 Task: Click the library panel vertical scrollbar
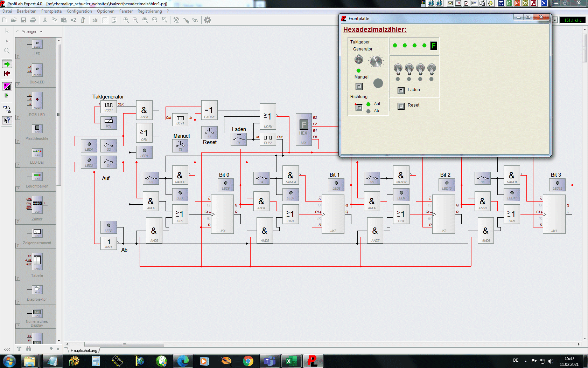tap(59, 116)
